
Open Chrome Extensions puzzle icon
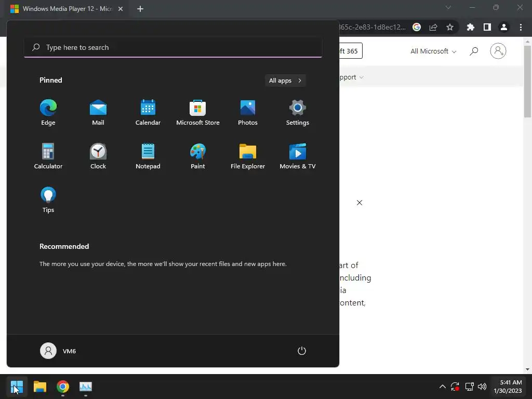[470, 27]
